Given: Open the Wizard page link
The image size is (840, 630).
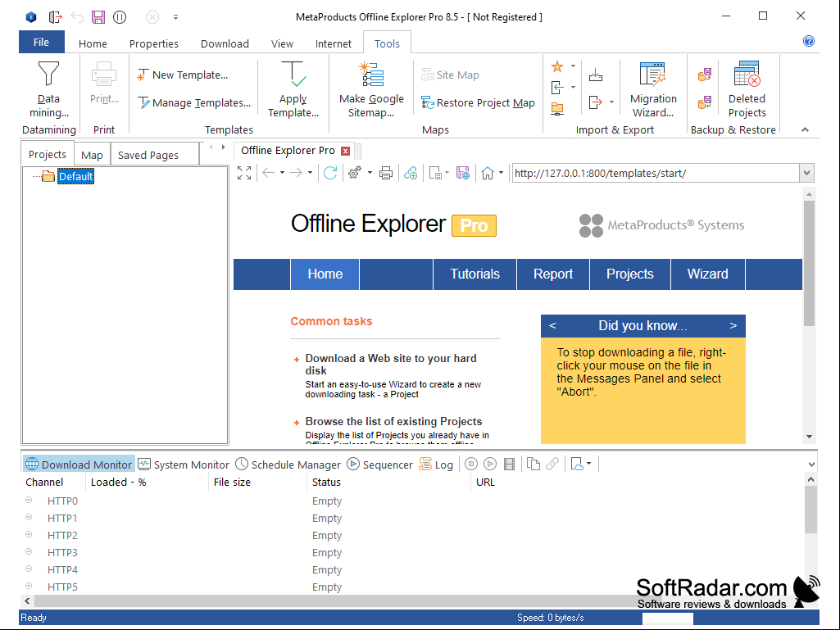Looking at the screenshot, I should point(708,274).
